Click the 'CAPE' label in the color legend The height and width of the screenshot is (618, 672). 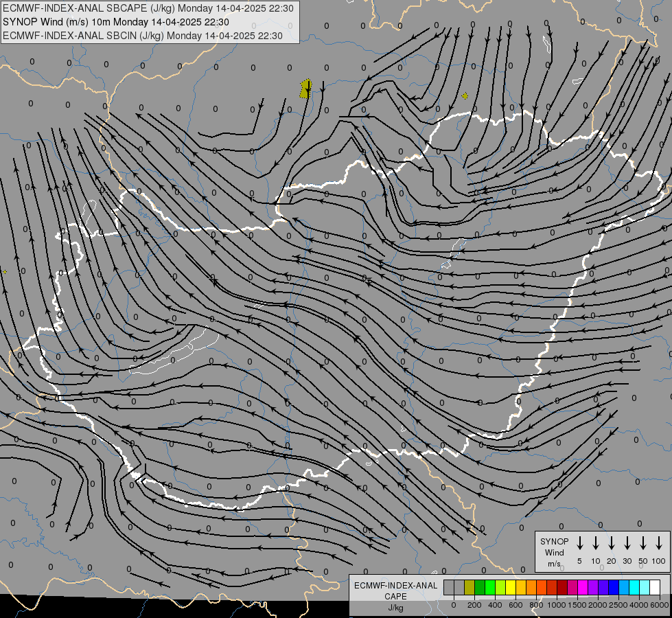[x=395, y=596]
